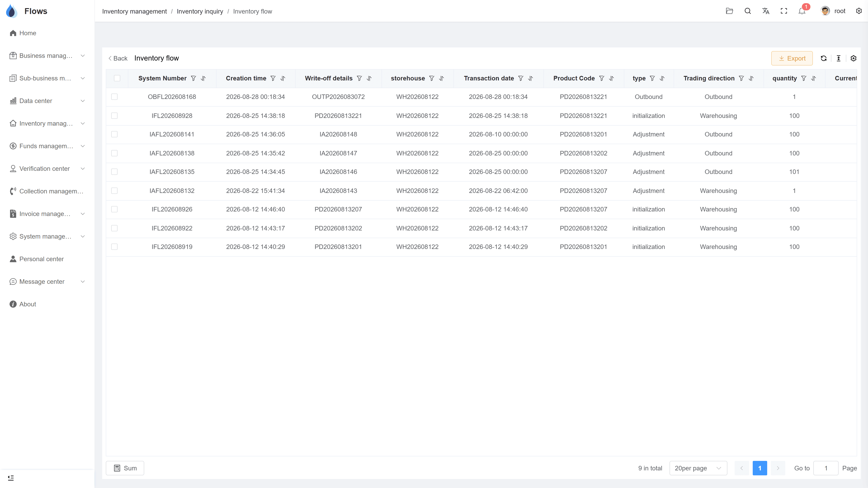Viewport: 868px width, 488px height.
Task: Check the IFL202608928 row
Action: pos(115,116)
